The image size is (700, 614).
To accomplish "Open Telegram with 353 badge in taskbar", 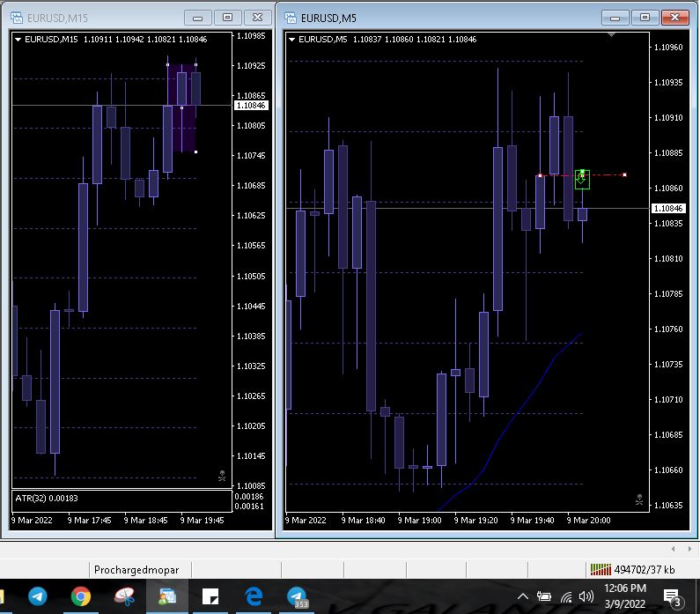I will pyautogui.click(x=297, y=596).
